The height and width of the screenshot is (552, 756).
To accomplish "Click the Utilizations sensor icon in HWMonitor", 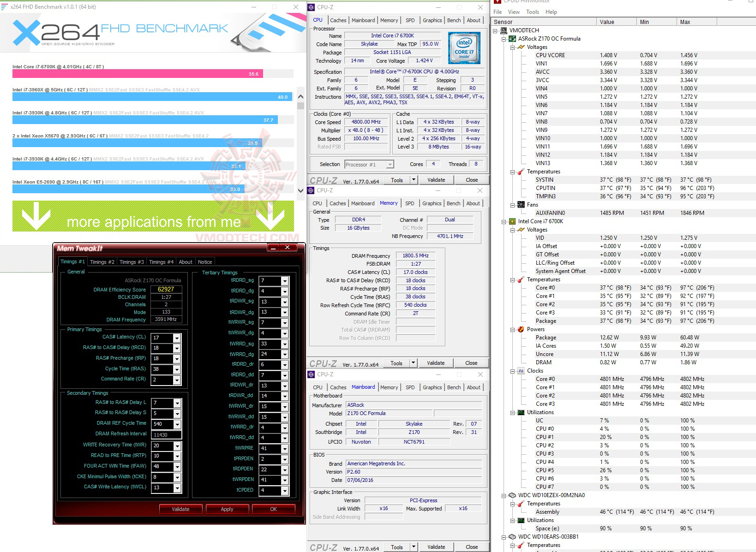I will tap(520, 412).
